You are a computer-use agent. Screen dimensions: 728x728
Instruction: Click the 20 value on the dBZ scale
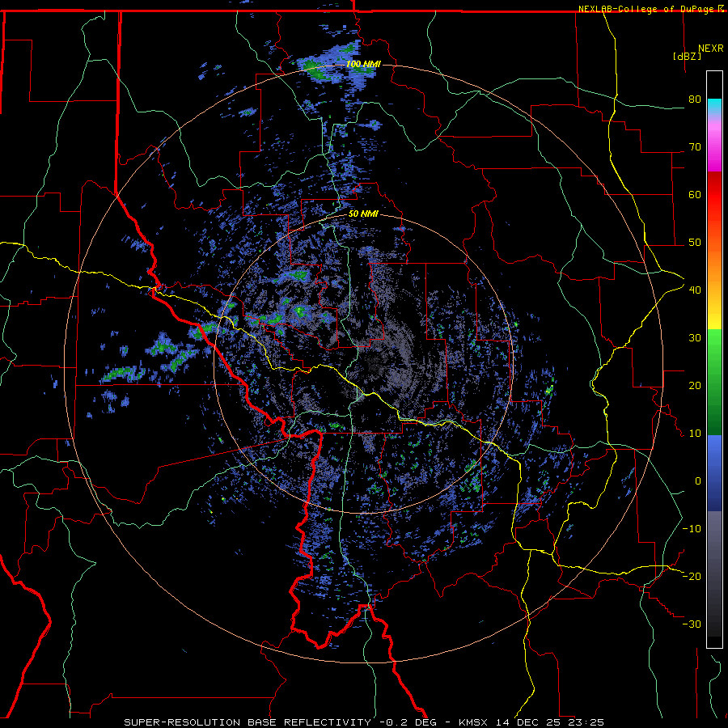tap(695, 385)
